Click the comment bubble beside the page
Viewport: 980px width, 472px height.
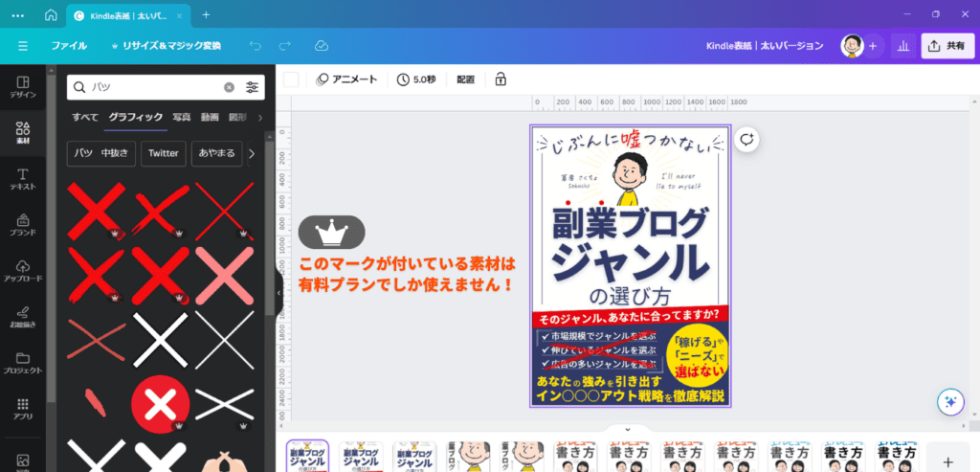(746, 140)
